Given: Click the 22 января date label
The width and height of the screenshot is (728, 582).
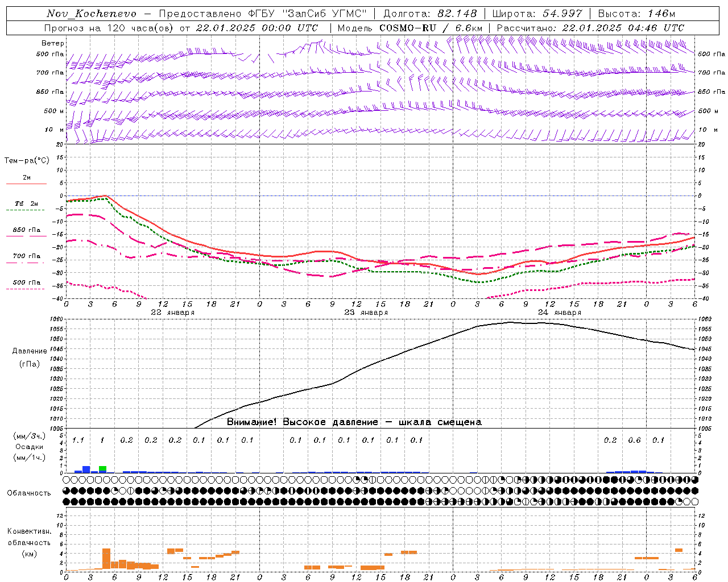Looking at the screenshot, I should 173,312.
